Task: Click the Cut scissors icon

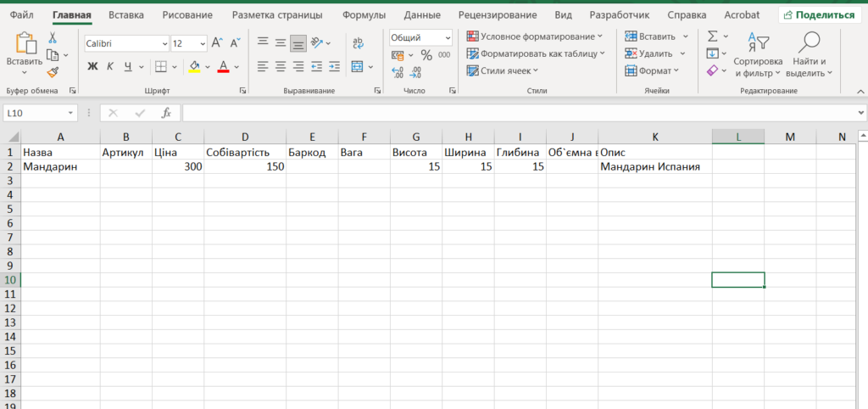Action: tap(53, 37)
